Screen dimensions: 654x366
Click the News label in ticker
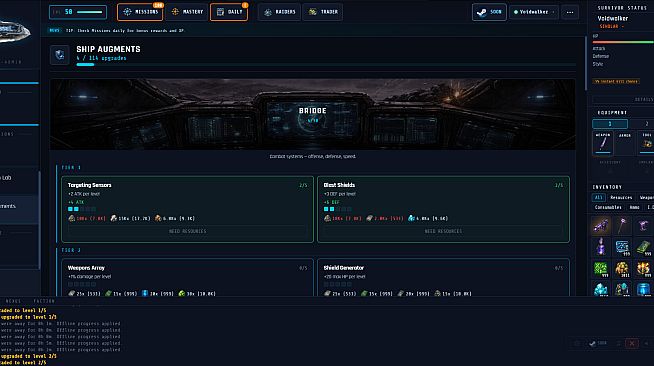pos(55,30)
